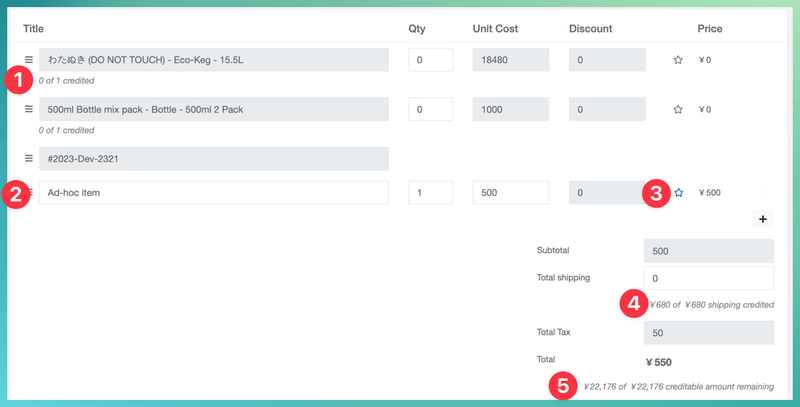Viewport: 800px width, 407px height.
Task: Click the drag handle beside 500ml Bottle mix pack
Action: pos(29,110)
